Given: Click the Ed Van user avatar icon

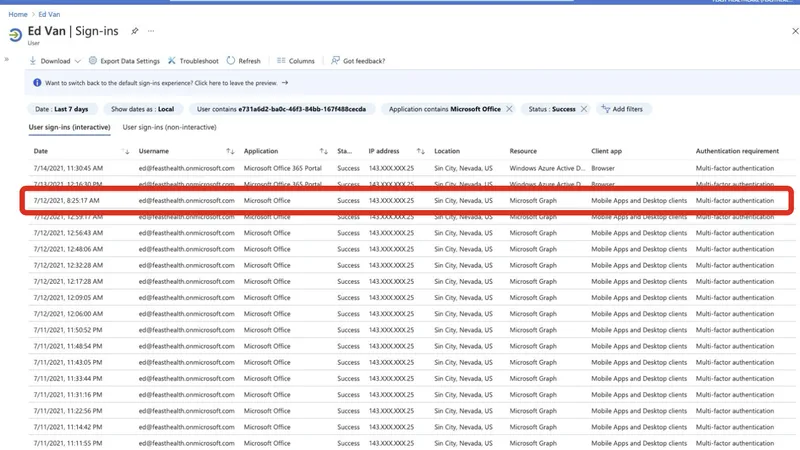Looking at the screenshot, I should [x=15, y=34].
